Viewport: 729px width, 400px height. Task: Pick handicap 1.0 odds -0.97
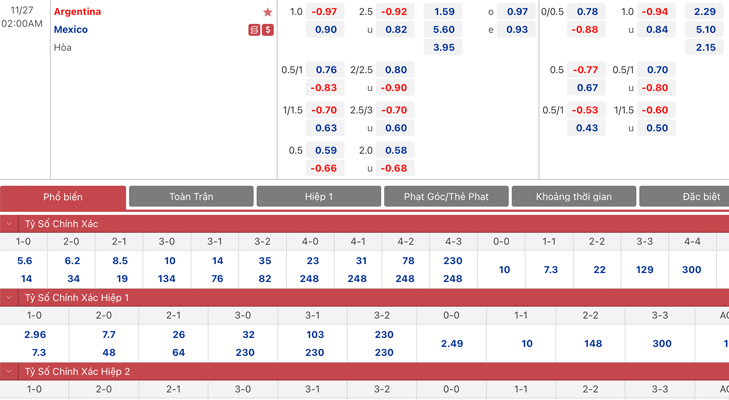[325, 12]
